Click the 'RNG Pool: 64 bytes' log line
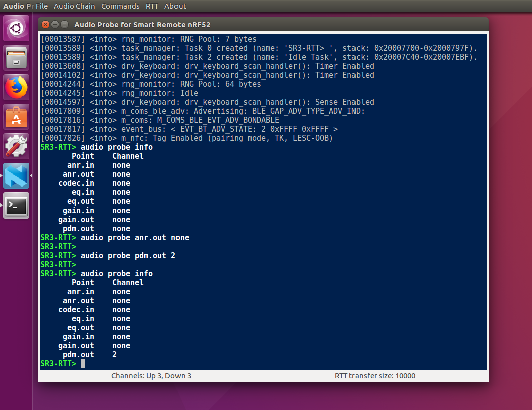The height and width of the screenshot is (410, 532). 150,84
